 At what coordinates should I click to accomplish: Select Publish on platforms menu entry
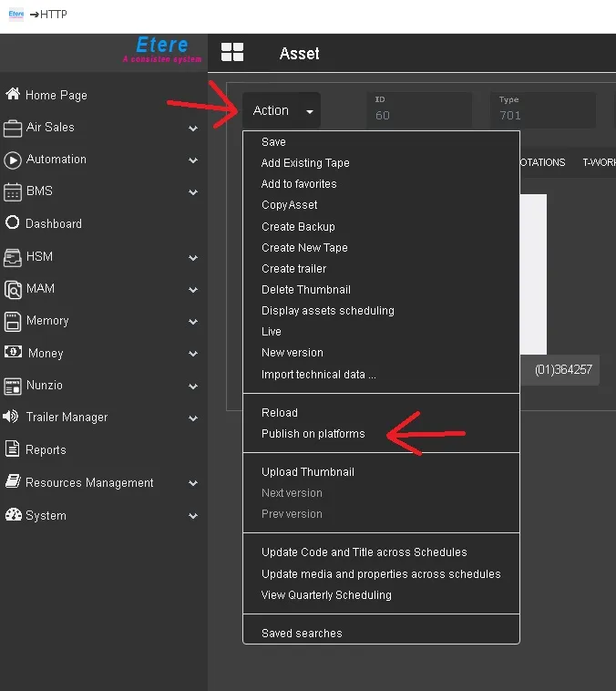[313, 434]
